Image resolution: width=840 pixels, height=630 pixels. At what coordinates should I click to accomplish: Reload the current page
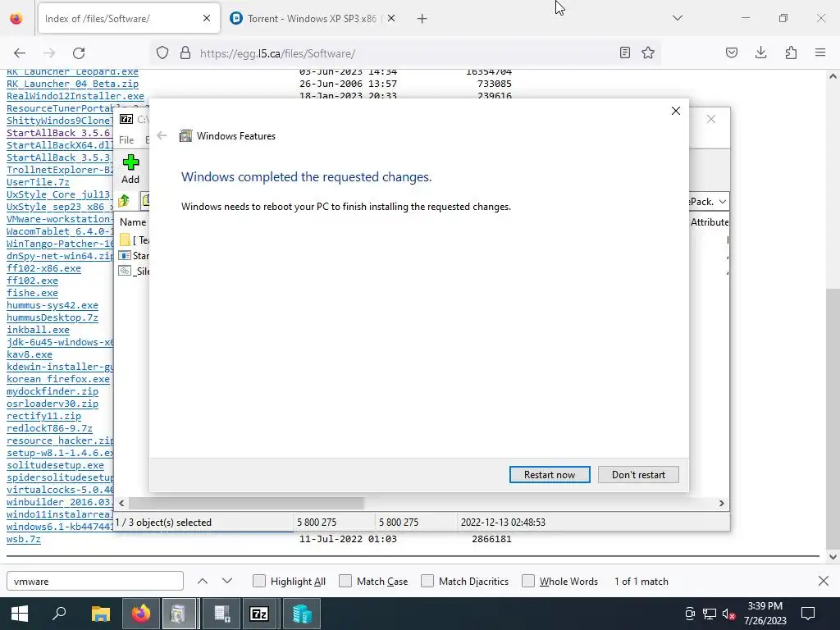pos(79,53)
